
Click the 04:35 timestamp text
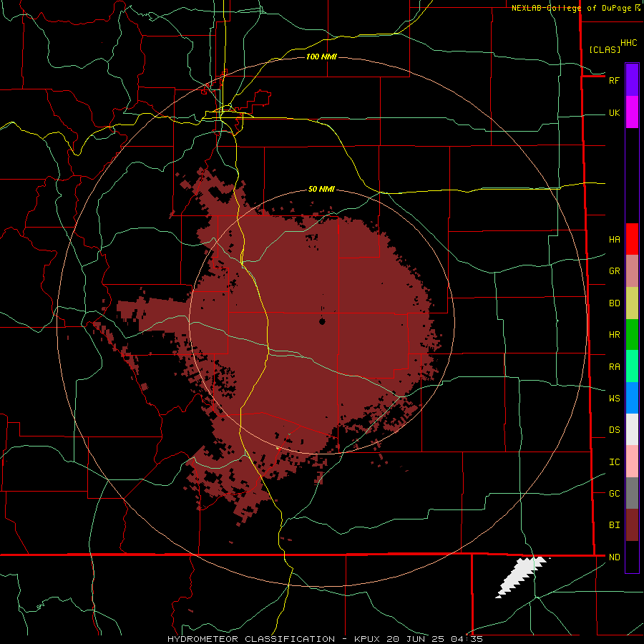tap(466, 639)
